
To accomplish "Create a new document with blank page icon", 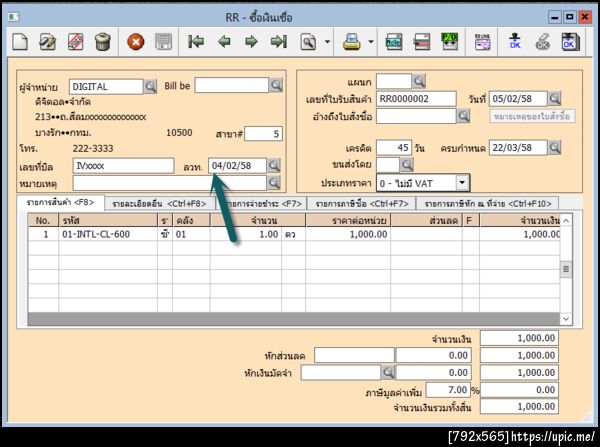I will (20, 42).
